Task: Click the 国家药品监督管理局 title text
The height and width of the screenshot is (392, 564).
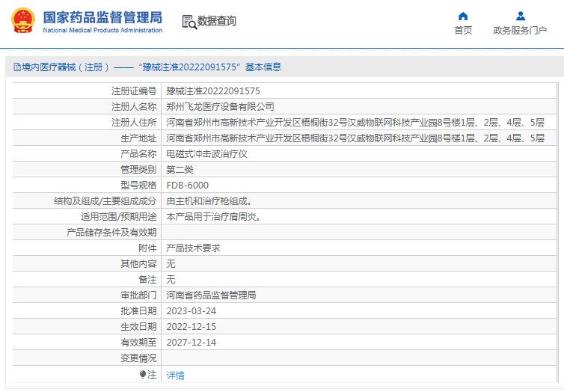Action: coord(102,16)
